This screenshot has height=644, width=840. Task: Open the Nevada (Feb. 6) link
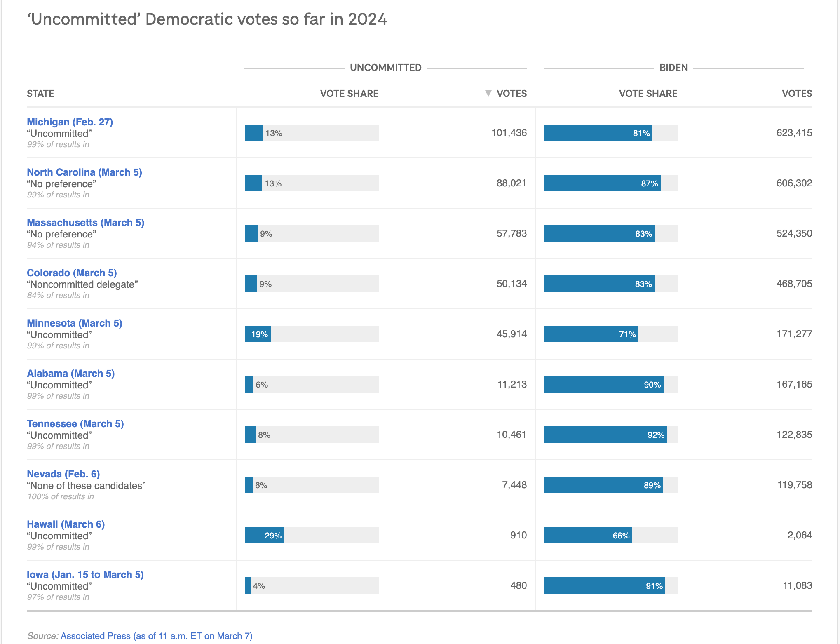(63, 474)
